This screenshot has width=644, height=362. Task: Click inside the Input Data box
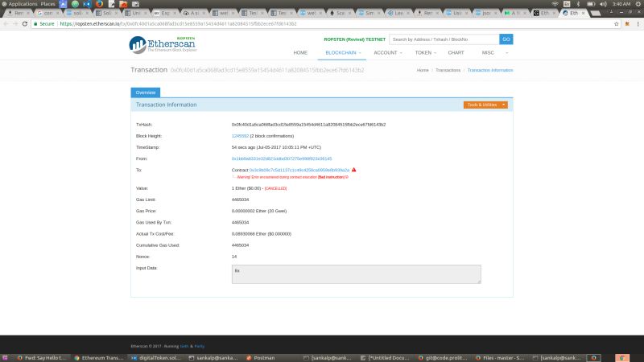(356, 274)
